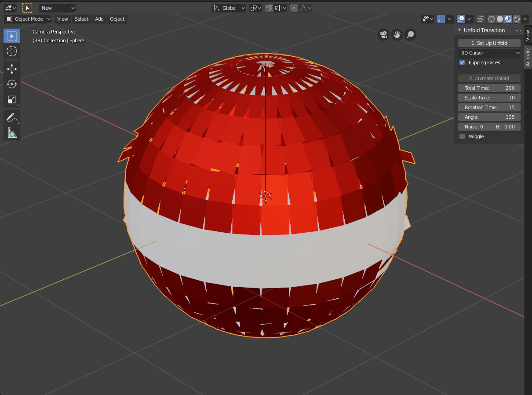Switch viewport to wireframe shading
The width and height of the screenshot is (532, 395).
pos(492,18)
